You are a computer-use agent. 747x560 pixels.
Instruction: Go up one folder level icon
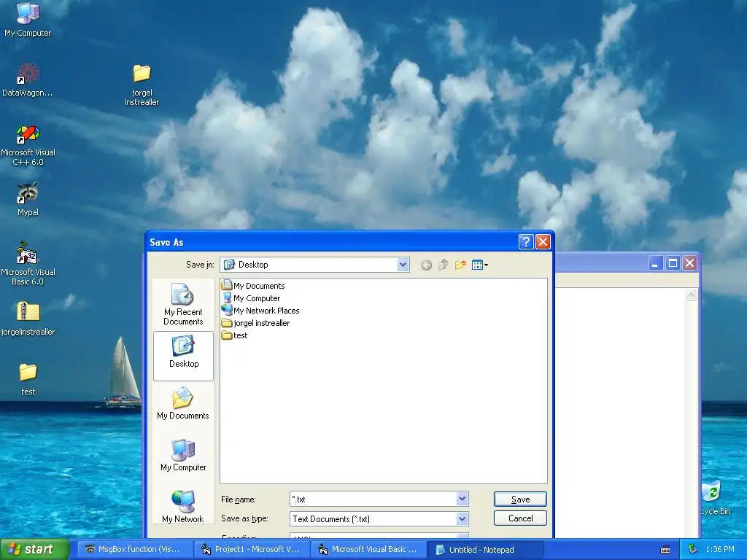pos(443,265)
